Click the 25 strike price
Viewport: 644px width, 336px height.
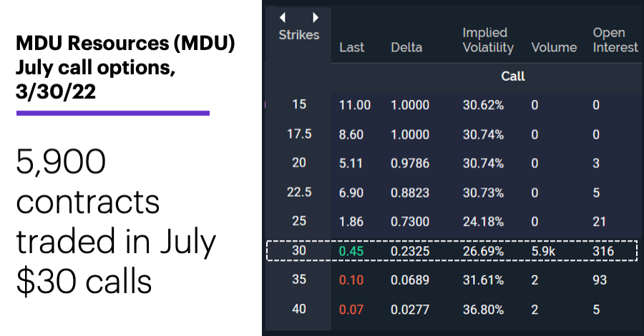click(x=299, y=221)
